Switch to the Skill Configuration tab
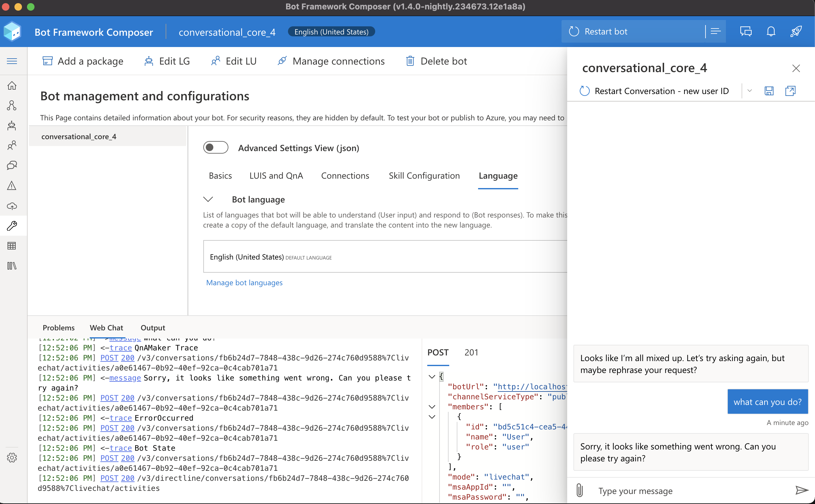The height and width of the screenshot is (504, 815). 424,176
